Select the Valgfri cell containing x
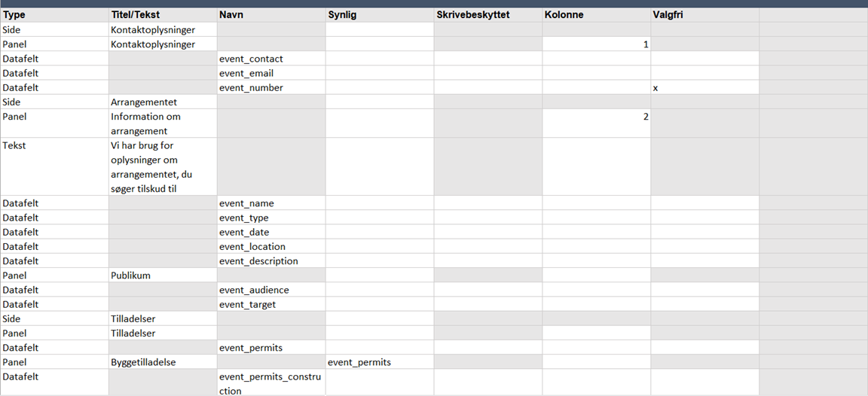Image resolution: width=868 pixels, height=396 pixels. (704, 87)
